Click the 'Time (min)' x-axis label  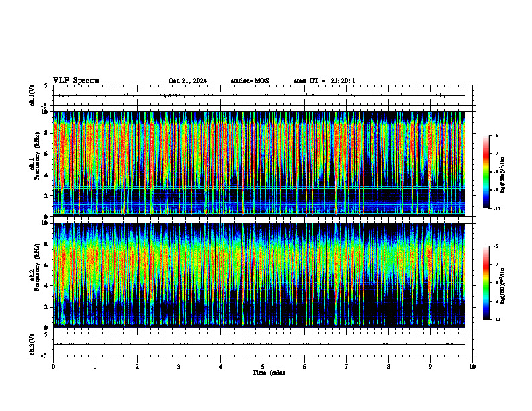click(269, 373)
